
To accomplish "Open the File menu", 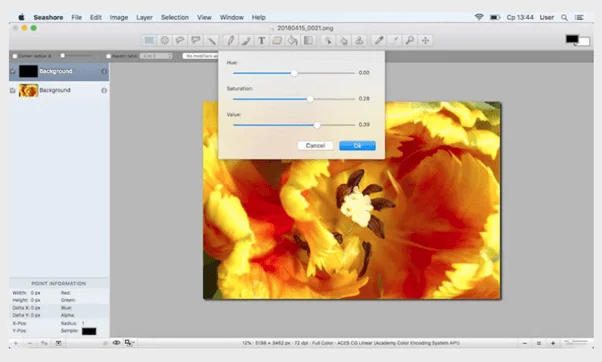I will tap(76, 17).
